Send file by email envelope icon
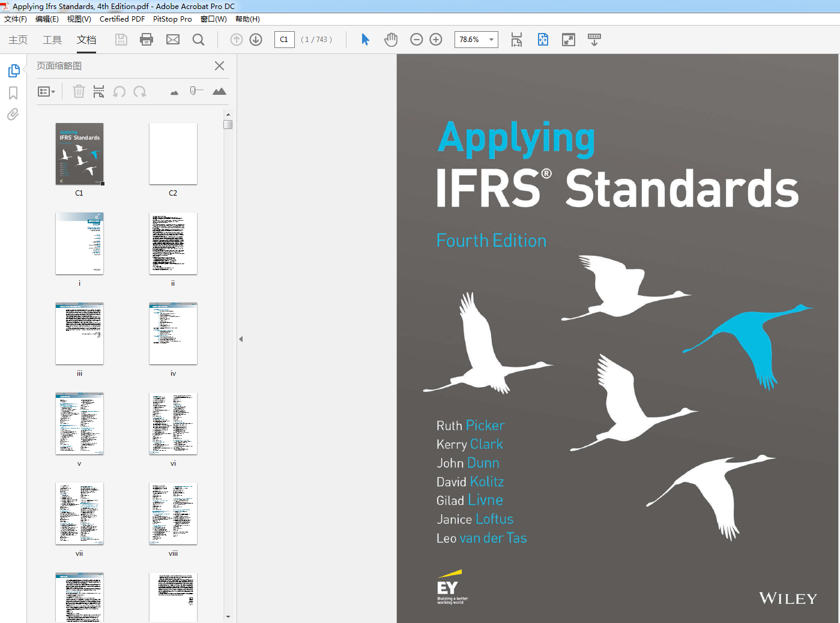Viewport: 840px width, 623px height. pos(173,40)
